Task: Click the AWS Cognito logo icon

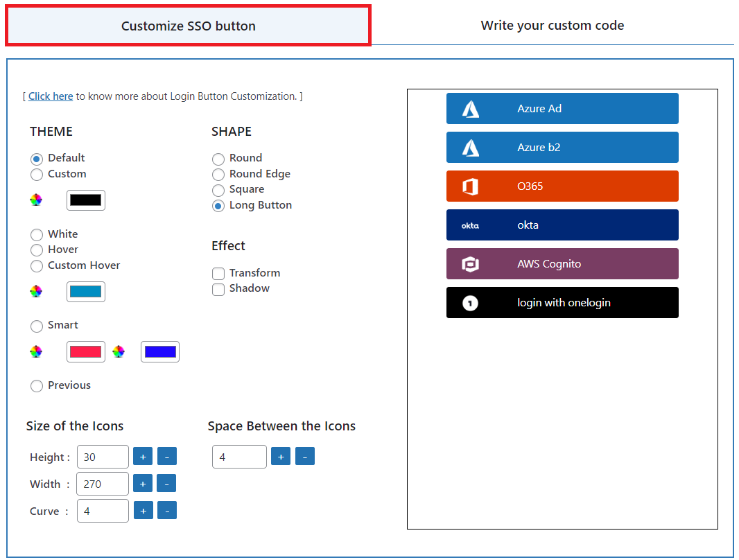Action: pos(470,264)
